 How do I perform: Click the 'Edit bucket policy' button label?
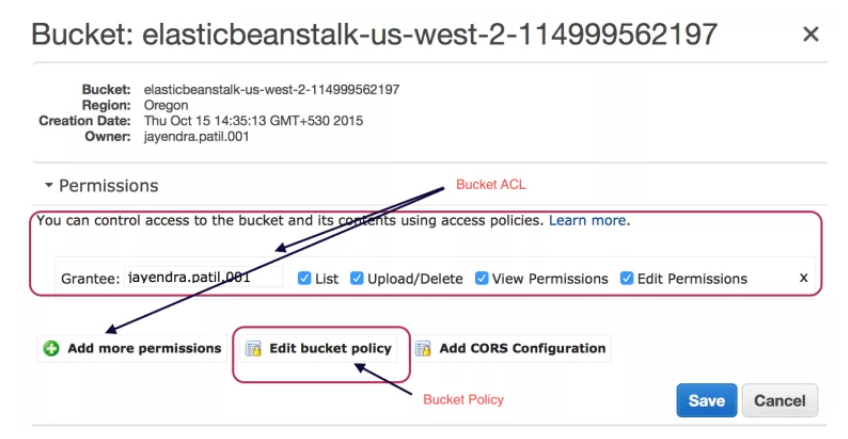[x=331, y=349]
